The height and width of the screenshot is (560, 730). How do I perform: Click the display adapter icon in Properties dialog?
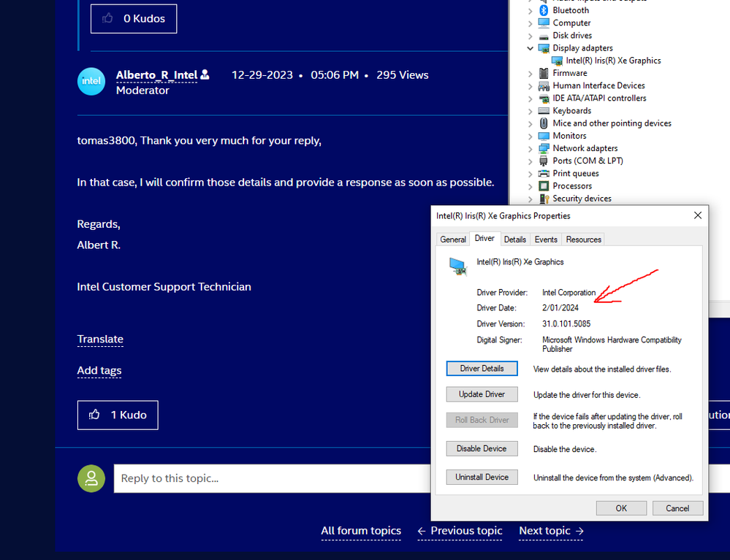(458, 266)
